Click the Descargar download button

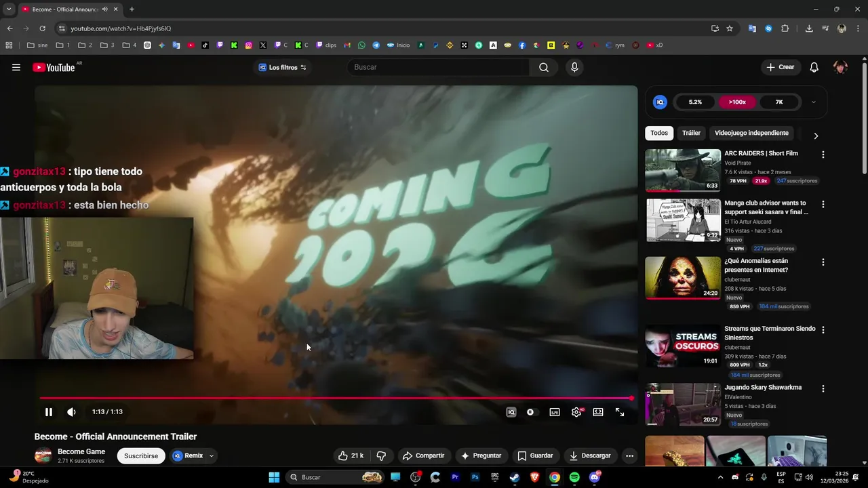(590, 455)
